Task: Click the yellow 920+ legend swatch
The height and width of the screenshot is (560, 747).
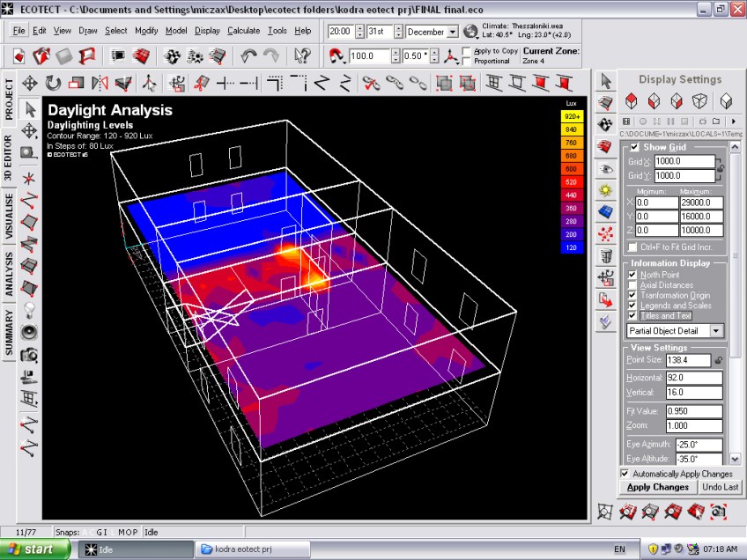Action: (x=572, y=116)
